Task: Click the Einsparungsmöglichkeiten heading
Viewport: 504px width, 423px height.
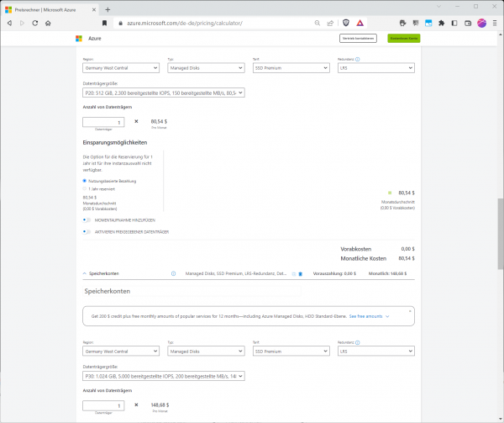Action: (115, 142)
